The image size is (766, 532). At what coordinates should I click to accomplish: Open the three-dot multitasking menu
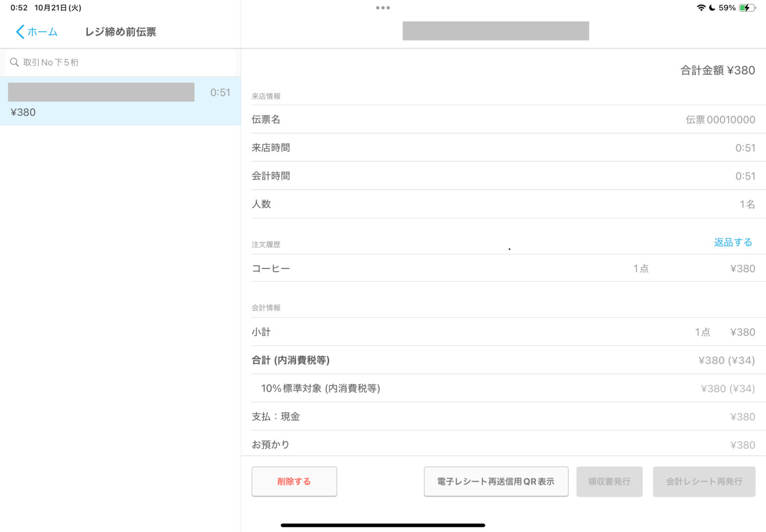pyautogui.click(x=382, y=8)
